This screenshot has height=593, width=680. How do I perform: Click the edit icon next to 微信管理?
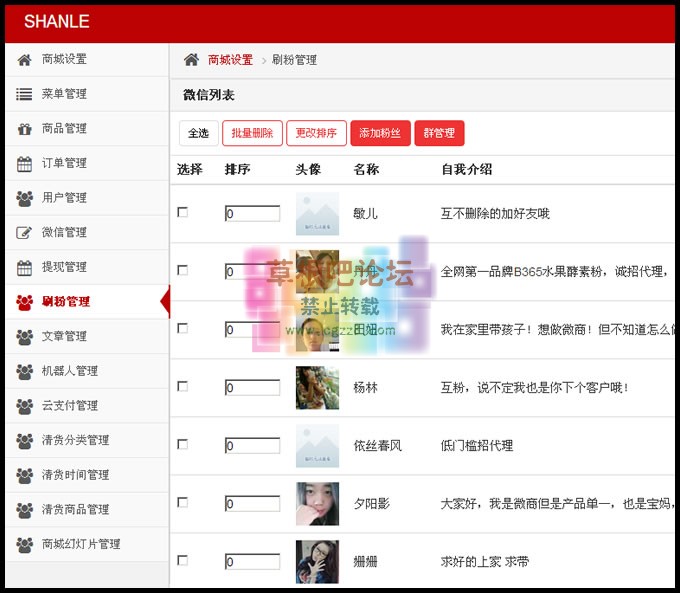click(x=24, y=233)
